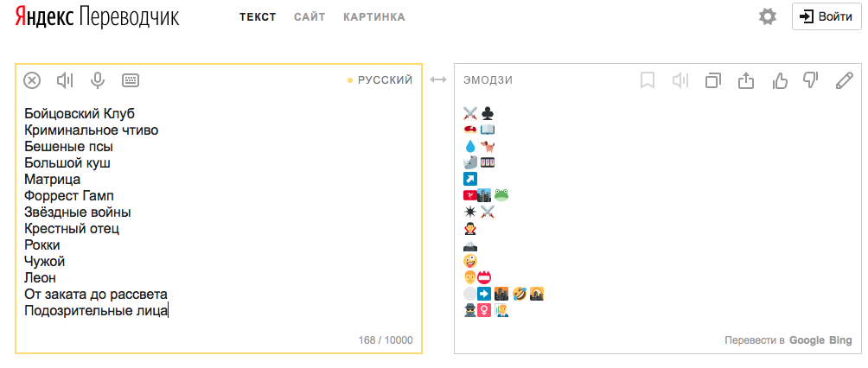Open the target language selector ЭМОДЗИ
Viewport: 868px width, 368px height.
click(488, 80)
